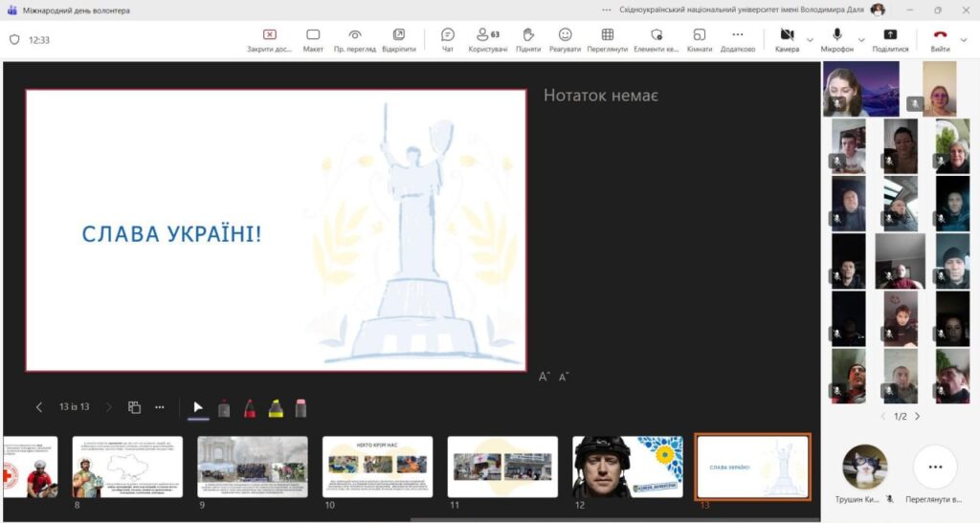Select slide 10 thumbnail НІХТО КРІМ НАС
This screenshot has height=523, width=980.
pyautogui.click(x=377, y=467)
